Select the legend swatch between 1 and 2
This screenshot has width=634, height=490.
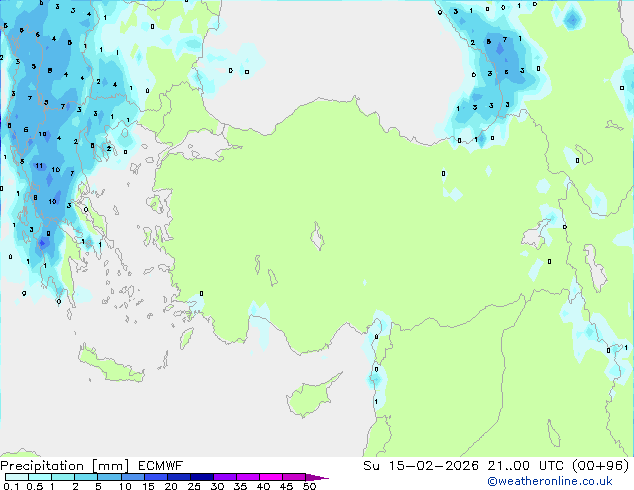click(x=64, y=477)
